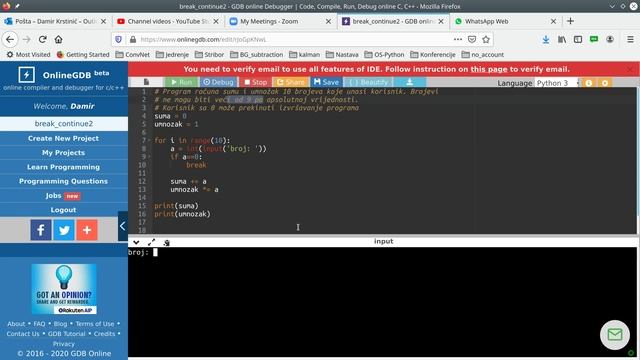This screenshot has height=360, width=640.
Task: Click the orange info icon beside the Language dropdown
Action: pos(589,83)
